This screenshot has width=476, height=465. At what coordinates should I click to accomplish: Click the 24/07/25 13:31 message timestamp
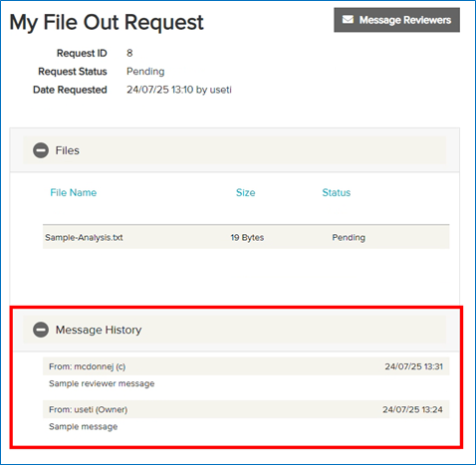413,366
